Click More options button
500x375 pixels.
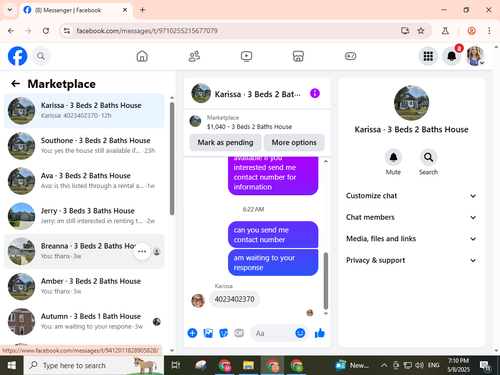pyautogui.click(x=294, y=142)
